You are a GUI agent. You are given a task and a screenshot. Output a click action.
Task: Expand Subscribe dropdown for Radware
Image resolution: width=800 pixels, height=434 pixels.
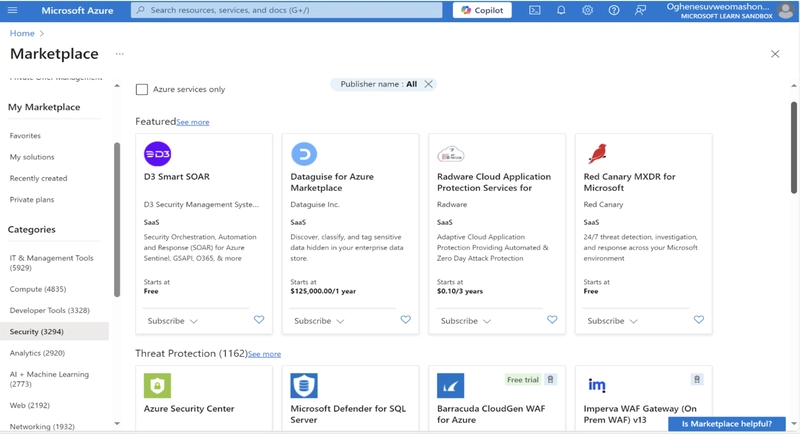465,321
